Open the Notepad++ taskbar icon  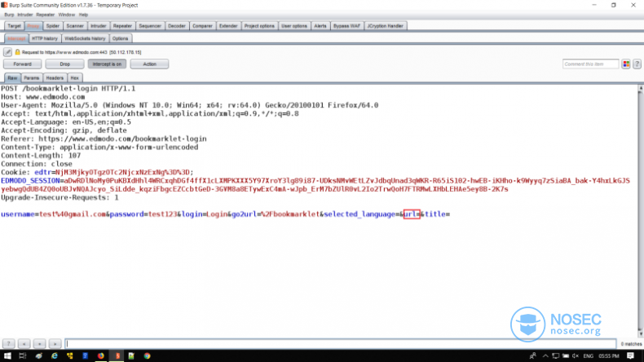131,355
